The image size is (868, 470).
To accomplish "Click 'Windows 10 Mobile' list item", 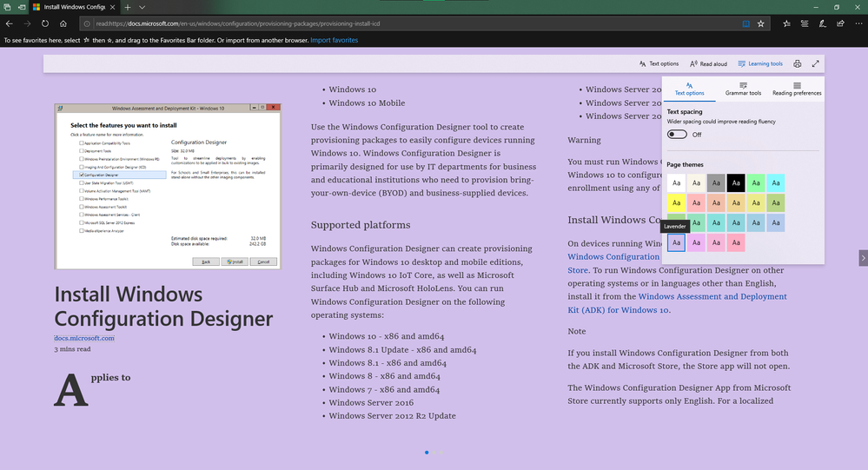I will point(367,103).
